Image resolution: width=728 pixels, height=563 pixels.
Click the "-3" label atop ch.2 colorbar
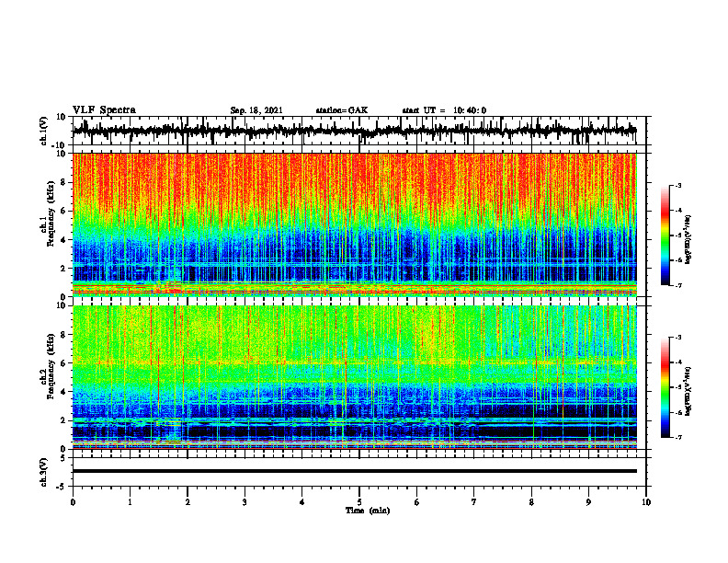pos(678,338)
